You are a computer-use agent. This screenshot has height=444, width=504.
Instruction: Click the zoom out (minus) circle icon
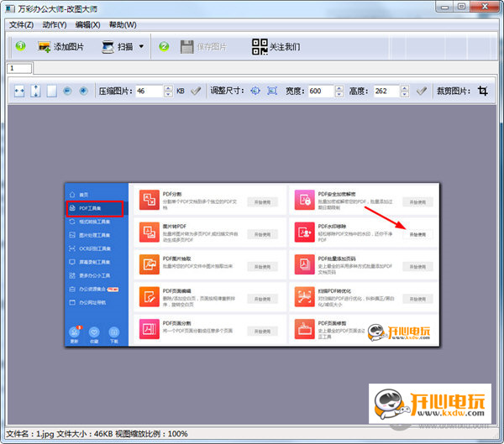pos(67,91)
